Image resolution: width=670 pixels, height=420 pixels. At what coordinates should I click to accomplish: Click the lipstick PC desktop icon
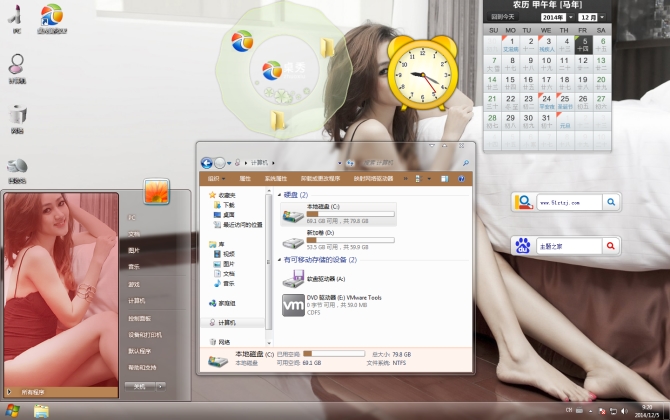(x=16, y=19)
